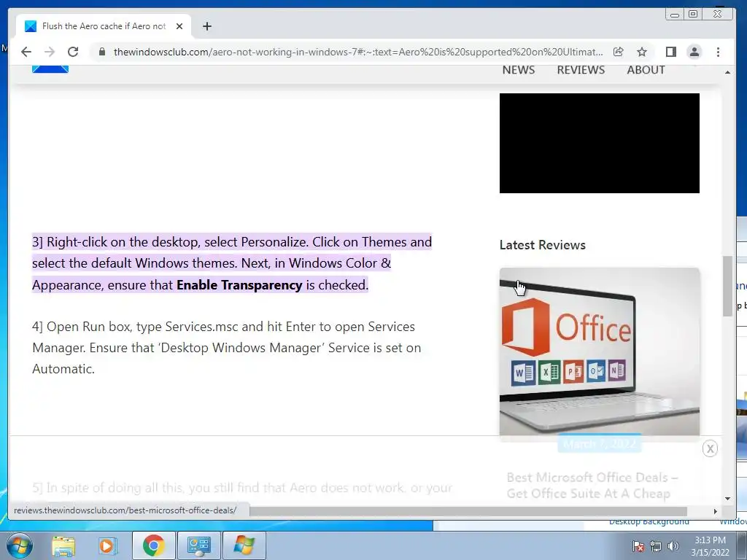Select the Flush the Aero cache tab
The height and width of the screenshot is (560, 747).
(104, 26)
